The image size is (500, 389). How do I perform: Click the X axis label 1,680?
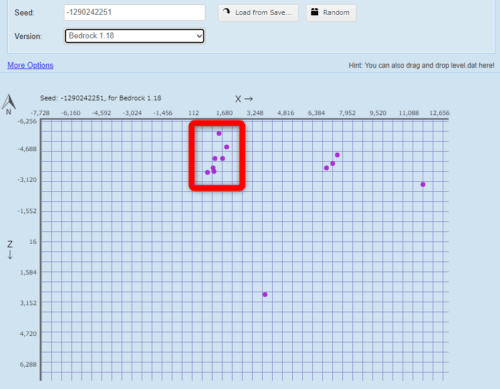coord(224,113)
